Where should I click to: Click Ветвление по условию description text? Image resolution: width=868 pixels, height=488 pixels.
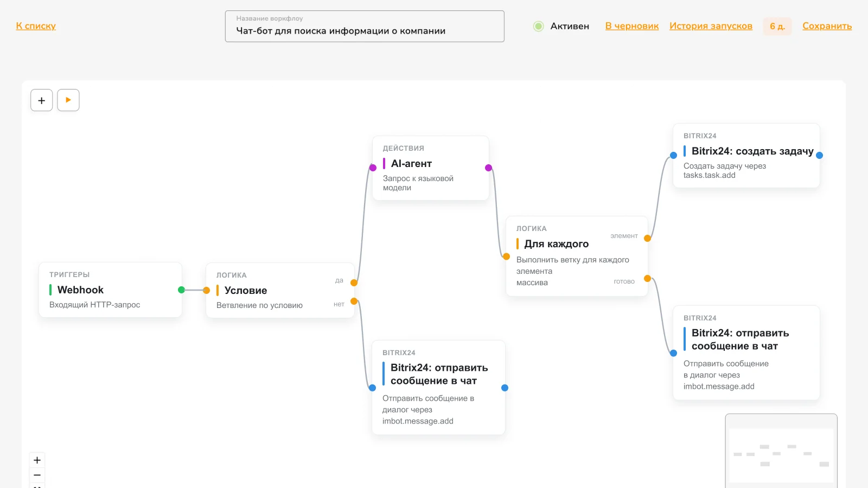(259, 305)
